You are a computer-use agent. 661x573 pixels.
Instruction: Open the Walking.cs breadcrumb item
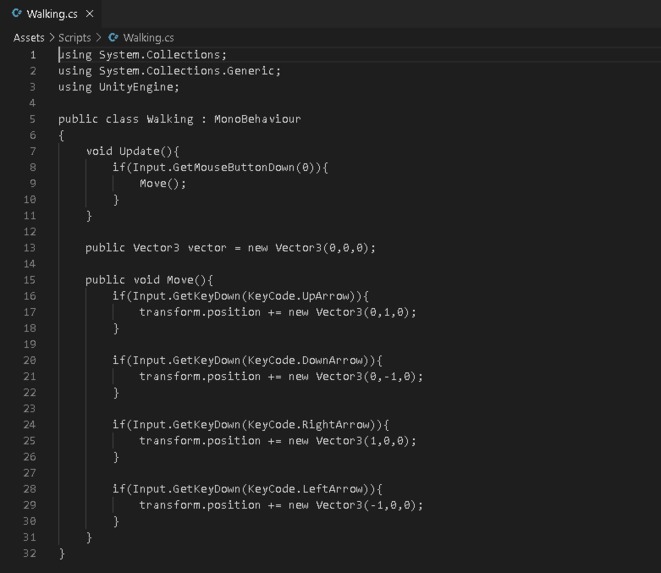click(148, 38)
